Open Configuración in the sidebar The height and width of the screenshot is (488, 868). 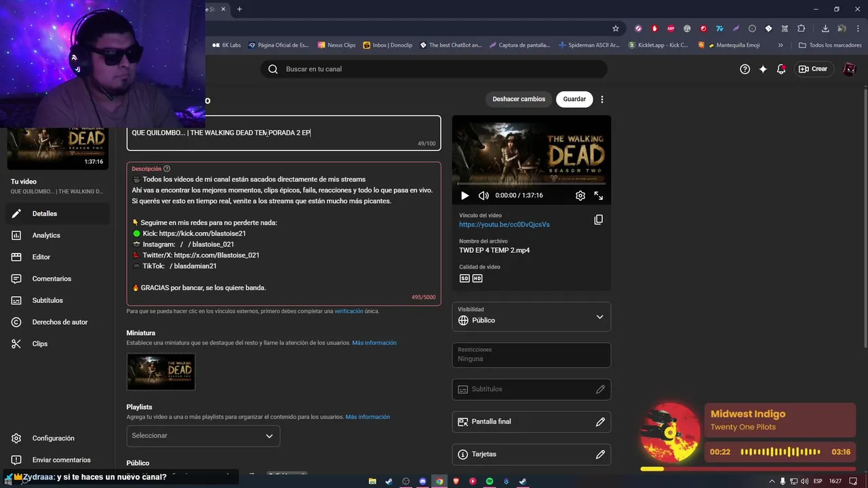click(x=58, y=439)
